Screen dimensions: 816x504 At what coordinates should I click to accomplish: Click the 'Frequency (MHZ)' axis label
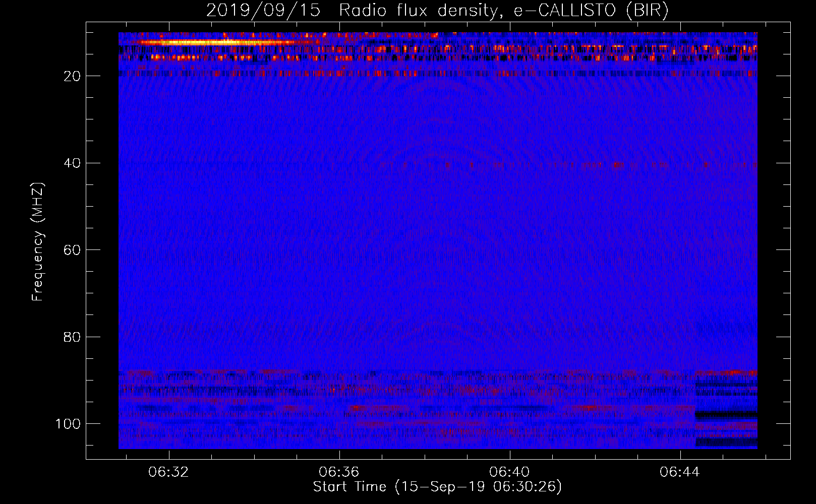[x=38, y=242]
